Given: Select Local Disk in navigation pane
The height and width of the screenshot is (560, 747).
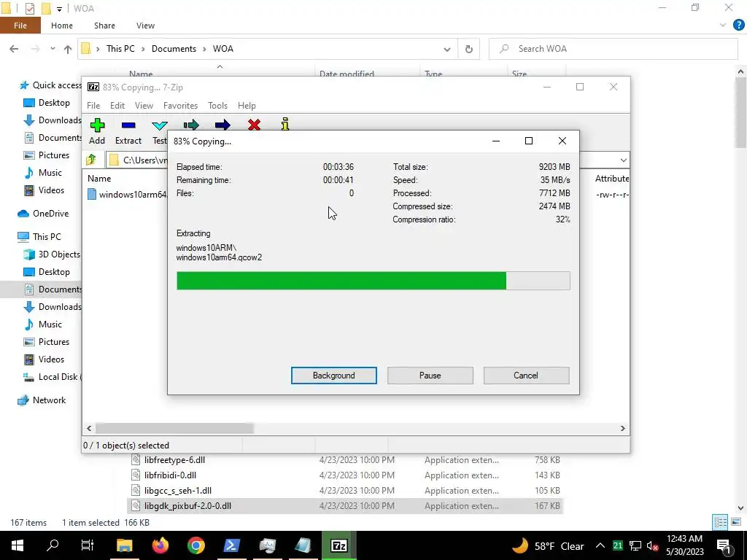Looking at the screenshot, I should coord(53,377).
